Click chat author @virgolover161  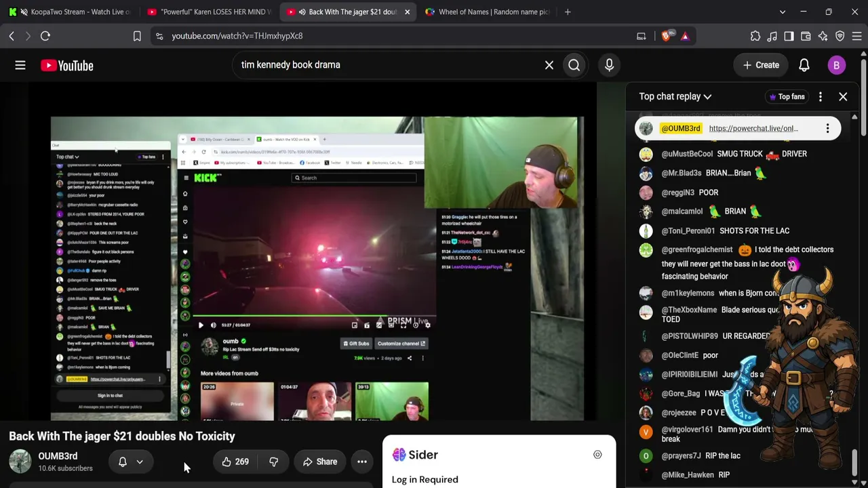(687, 429)
